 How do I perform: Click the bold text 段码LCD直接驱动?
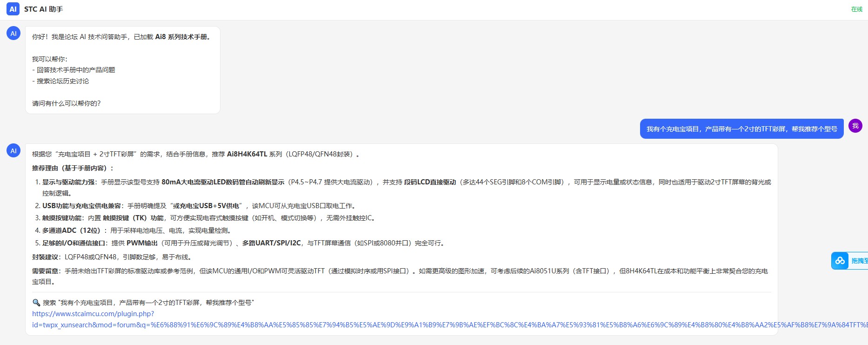[430, 182]
